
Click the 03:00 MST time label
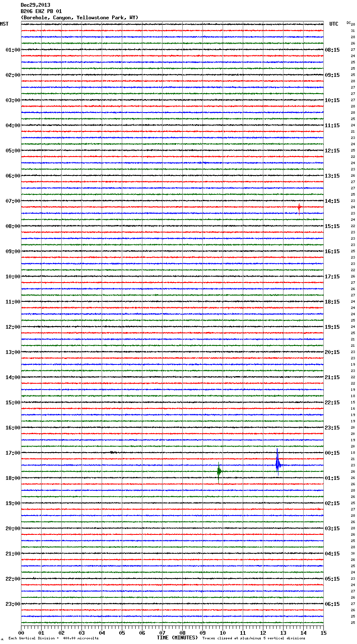13,100
